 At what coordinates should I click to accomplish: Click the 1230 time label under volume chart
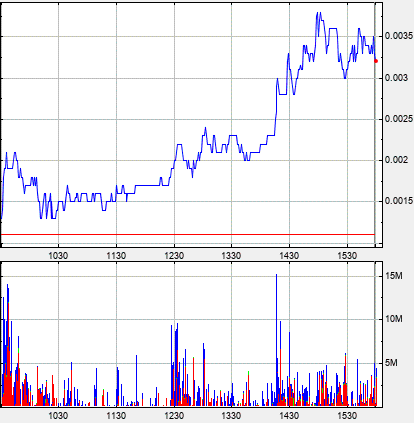[174, 416]
